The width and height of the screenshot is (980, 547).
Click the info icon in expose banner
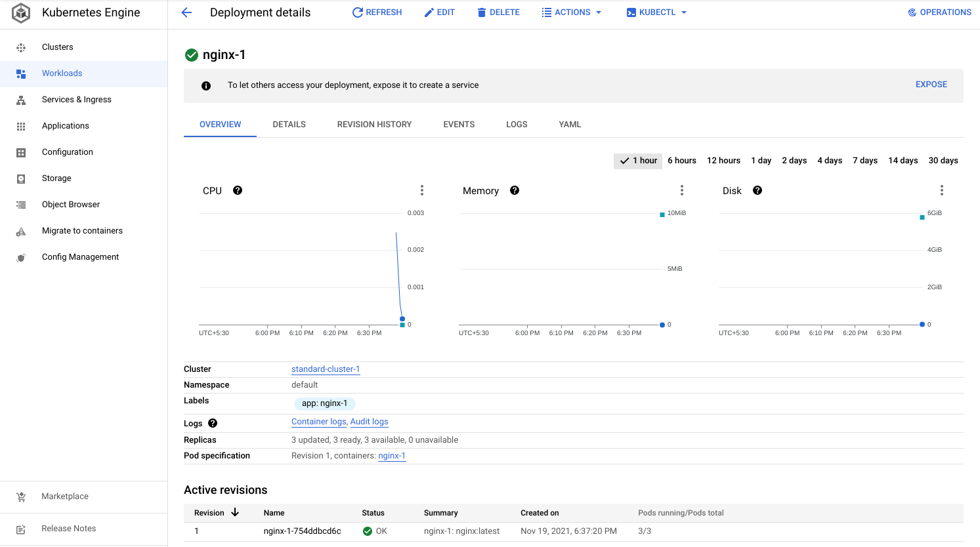click(x=206, y=86)
